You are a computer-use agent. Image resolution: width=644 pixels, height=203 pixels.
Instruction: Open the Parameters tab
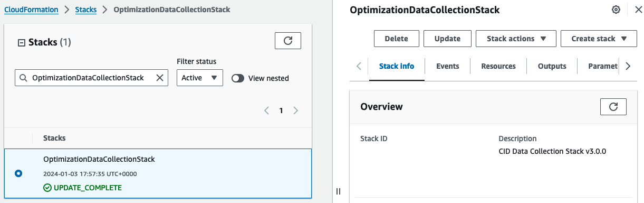(x=602, y=66)
